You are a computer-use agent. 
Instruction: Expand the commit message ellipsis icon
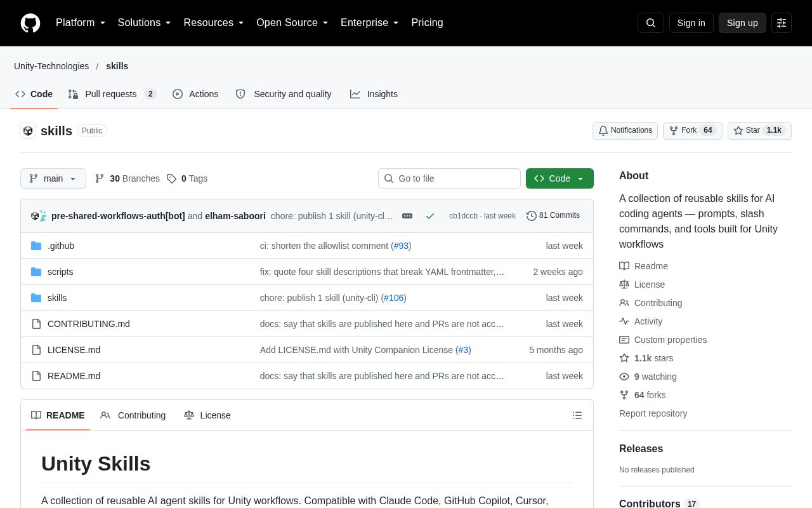click(x=407, y=216)
